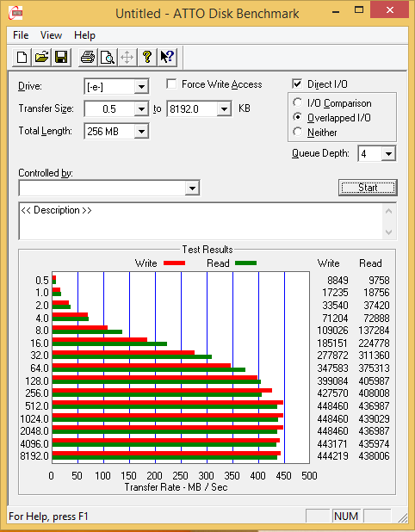Click the New document toolbar icon
Screen dimensions: 415x532
click(22, 57)
